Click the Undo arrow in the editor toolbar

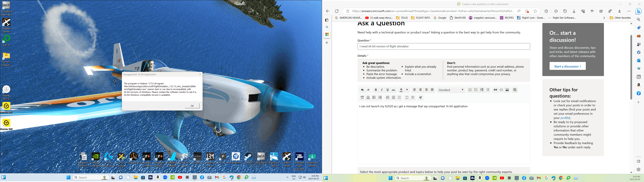(362, 90)
